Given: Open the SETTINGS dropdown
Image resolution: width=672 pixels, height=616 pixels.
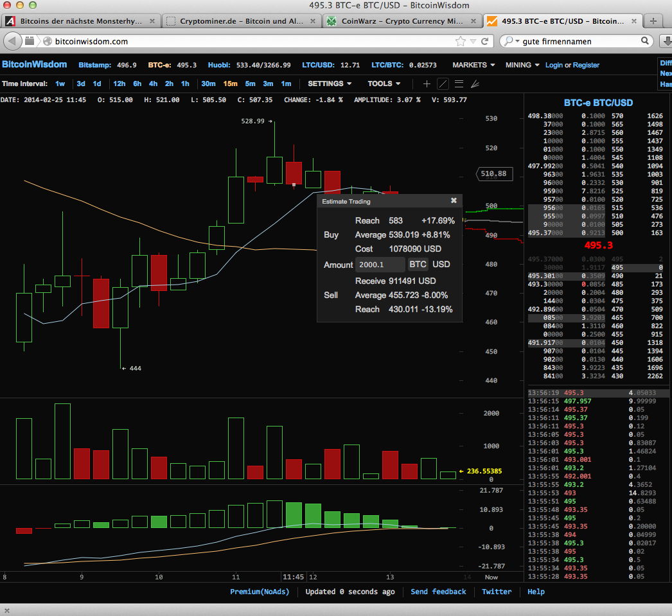Looking at the screenshot, I should (330, 84).
